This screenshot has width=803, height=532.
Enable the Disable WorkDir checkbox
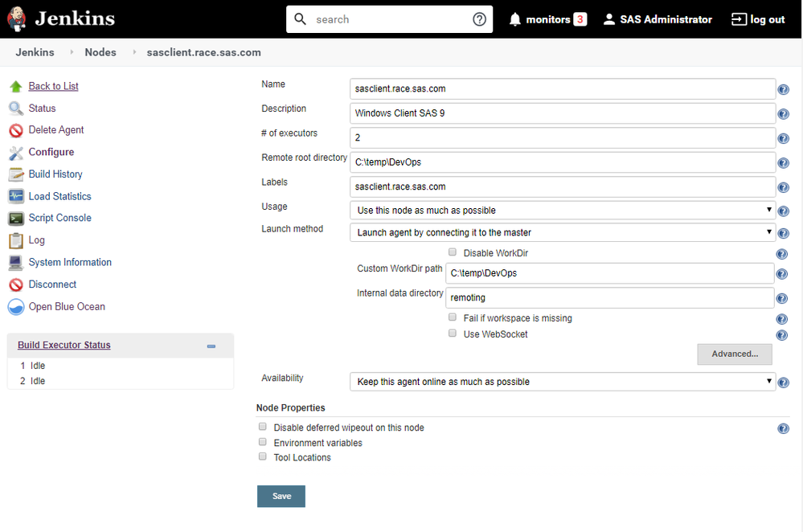tap(453, 252)
